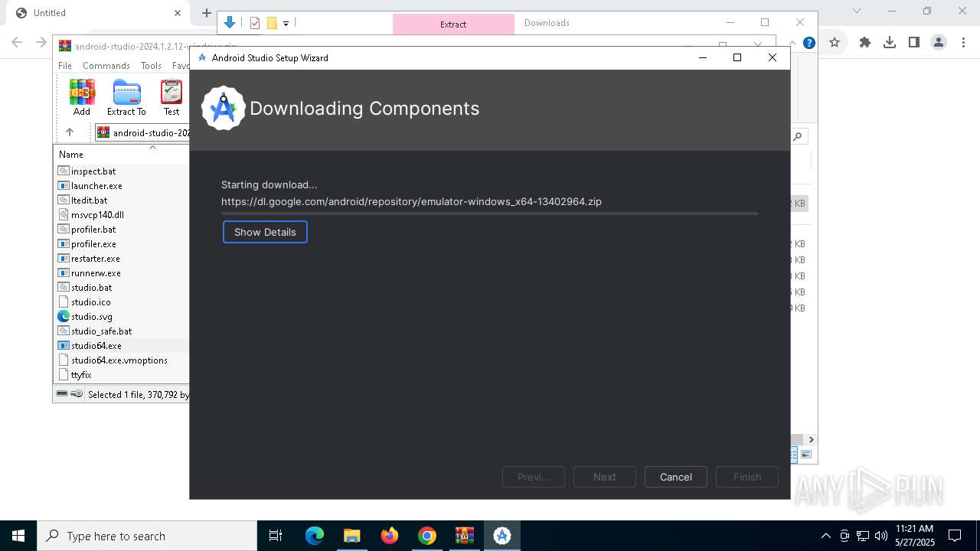The width and height of the screenshot is (980, 551).
Task: Click the network icon in system tray
Action: [863, 536]
